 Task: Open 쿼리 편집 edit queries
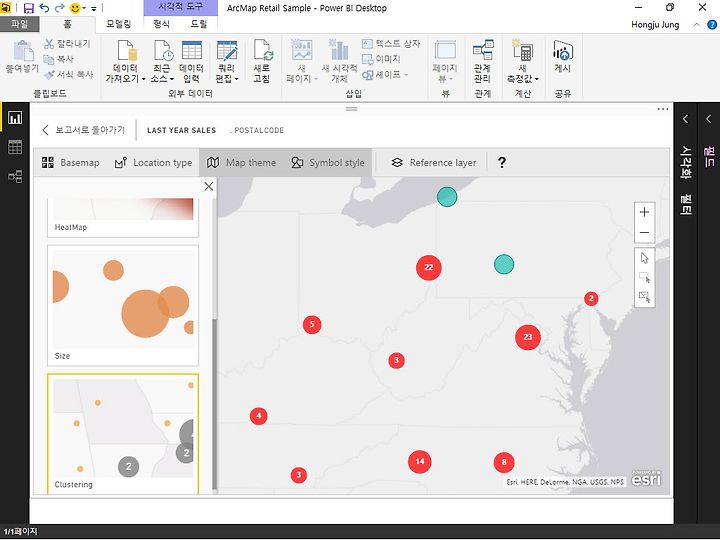(227, 61)
